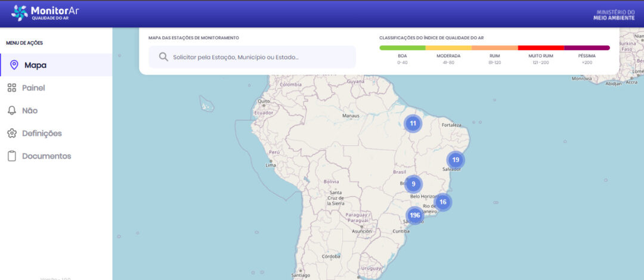644x280 pixels.
Task: Click the Painel grid icon
Action: point(12,88)
